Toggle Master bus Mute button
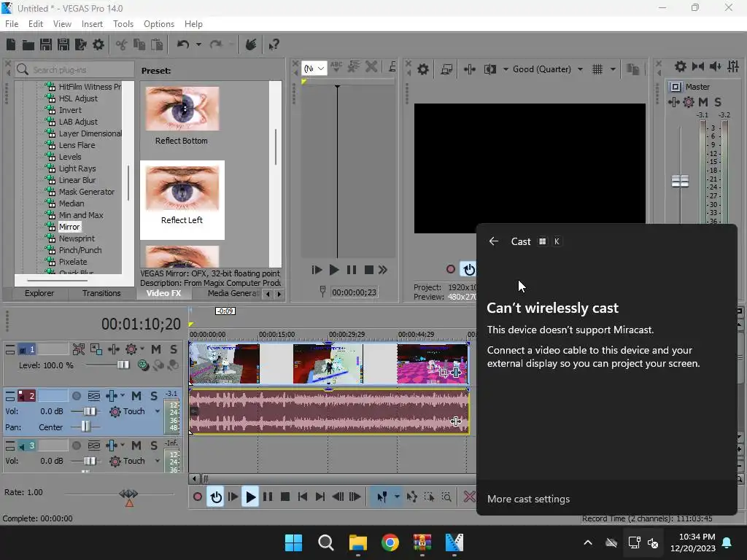Image resolution: width=747 pixels, height=560 pixels. click(703, 102)
